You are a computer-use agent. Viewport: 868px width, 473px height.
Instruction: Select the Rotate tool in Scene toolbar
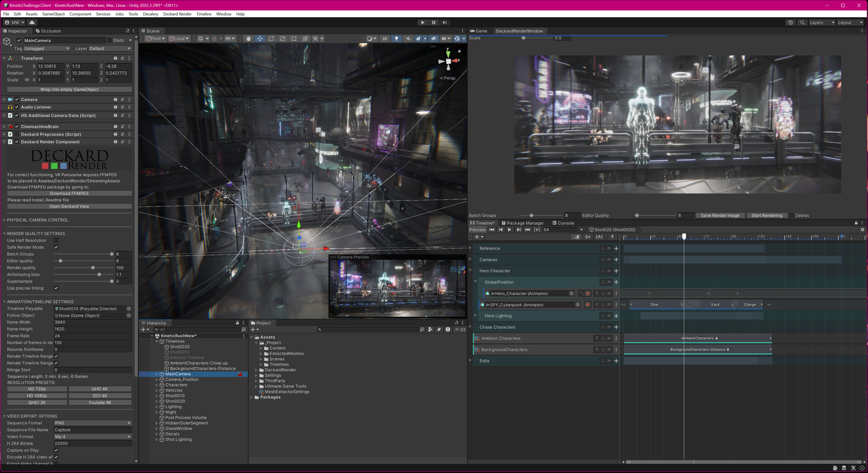271,39
